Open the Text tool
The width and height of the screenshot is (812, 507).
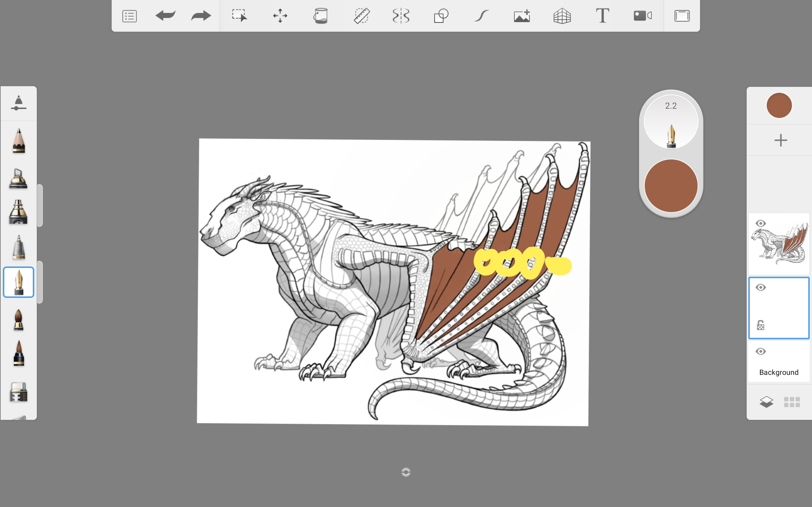(x=602, y=16)
